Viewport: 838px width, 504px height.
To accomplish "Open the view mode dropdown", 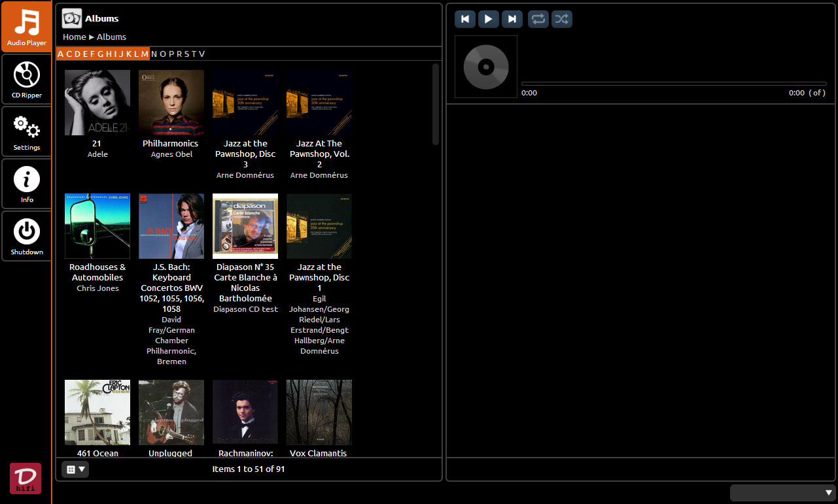I will coord(75,469).
